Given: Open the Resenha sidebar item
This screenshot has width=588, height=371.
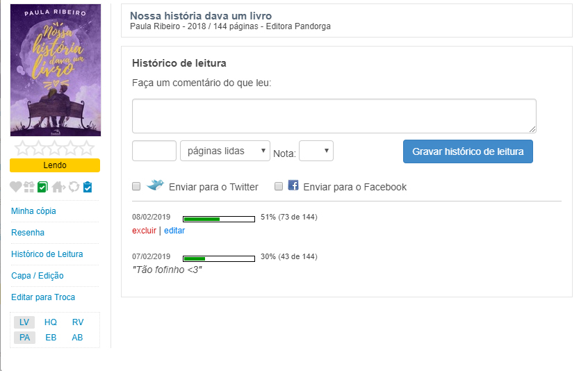Looking at the screenshot, I should click(x=28, y=233).
